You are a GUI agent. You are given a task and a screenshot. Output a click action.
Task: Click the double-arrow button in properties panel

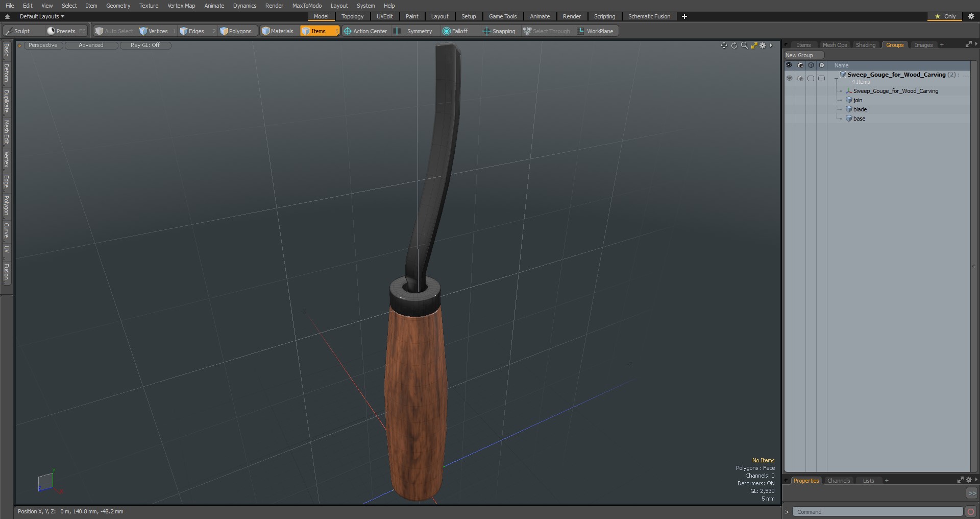click(972, 493)
